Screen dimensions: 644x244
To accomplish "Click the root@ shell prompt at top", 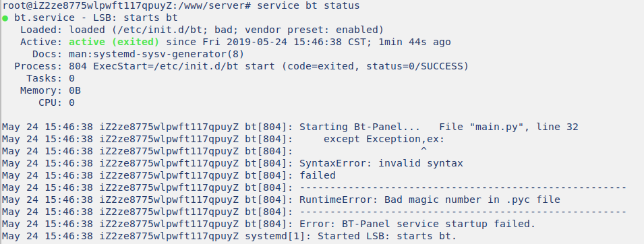I will tap(127, 6).
